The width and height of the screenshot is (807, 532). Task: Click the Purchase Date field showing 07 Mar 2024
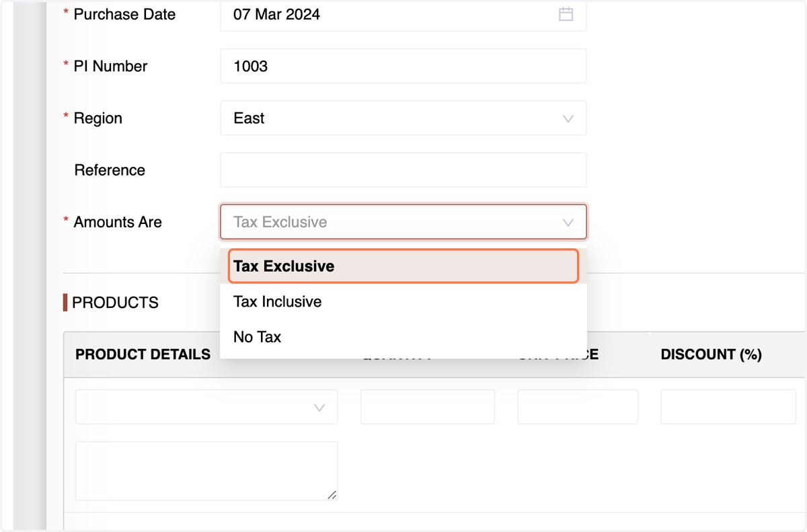click(403, 15)
